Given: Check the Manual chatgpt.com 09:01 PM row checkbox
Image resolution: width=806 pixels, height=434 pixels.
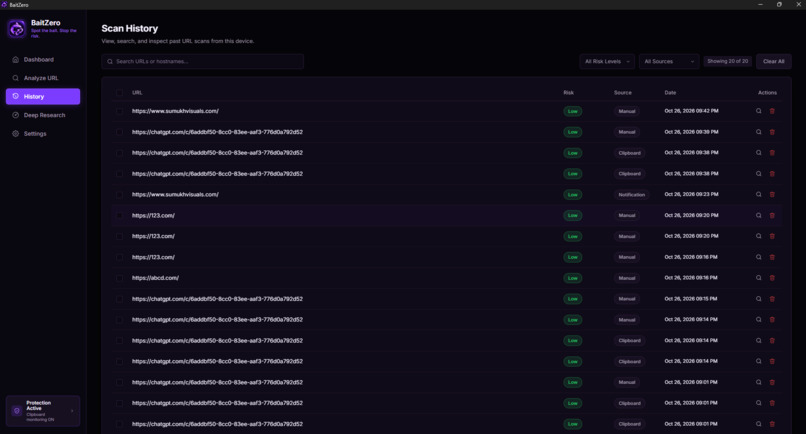Looking at the screenshot, I should [x=119, y=382].
